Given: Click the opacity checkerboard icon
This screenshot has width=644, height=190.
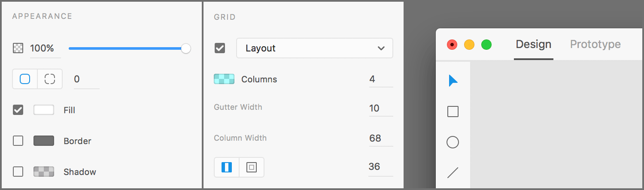Looking at the screenshot, I should [x=18, y=48].
